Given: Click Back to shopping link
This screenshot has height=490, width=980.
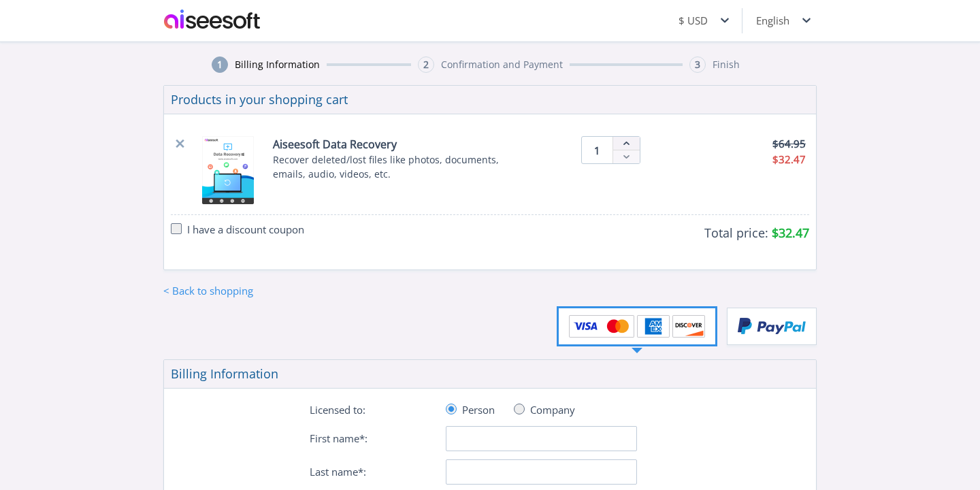Looking at the screenshot, I should coord(208,291).
